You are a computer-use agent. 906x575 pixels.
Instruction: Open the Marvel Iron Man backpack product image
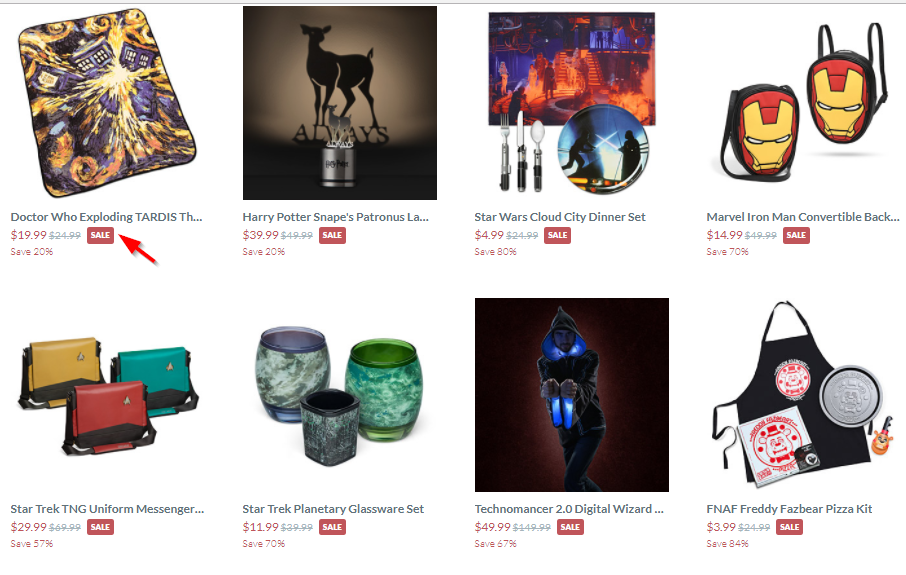point(803,103)
